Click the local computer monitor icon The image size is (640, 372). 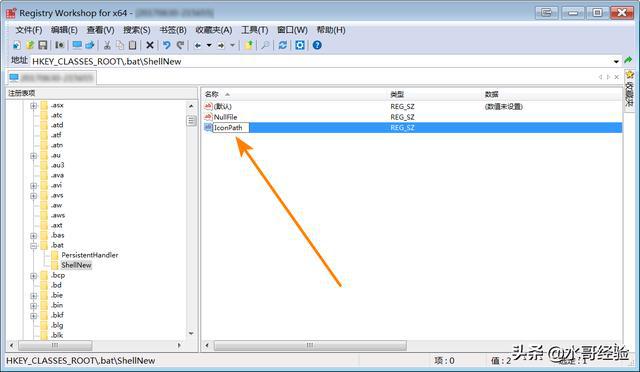tap(77, 45)
